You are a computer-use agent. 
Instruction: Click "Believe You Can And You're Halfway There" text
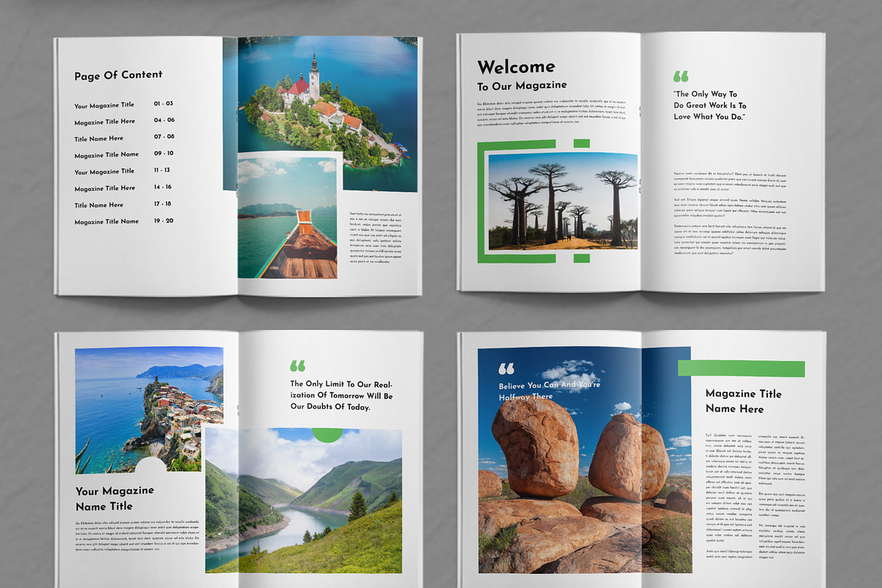(x=549, y=390)
